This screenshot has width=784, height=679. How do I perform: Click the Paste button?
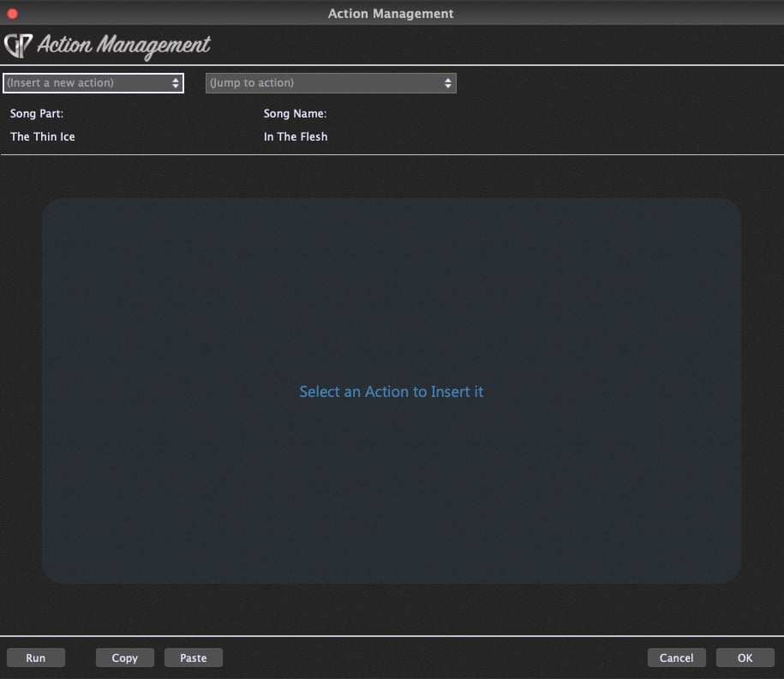coord(194,658)
